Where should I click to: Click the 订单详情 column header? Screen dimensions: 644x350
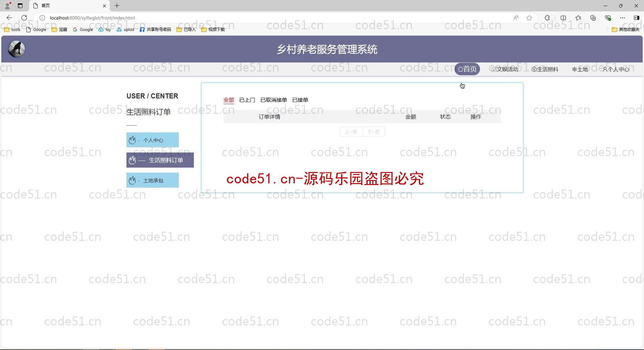tap(269, 117)
